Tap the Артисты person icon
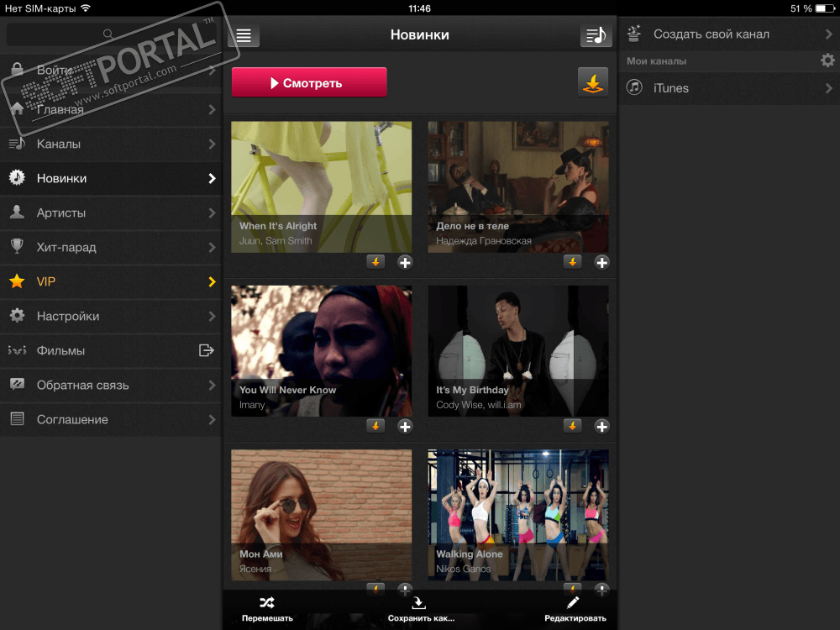The height and width of the screenshot is (630, 840). tap(17, 212)
